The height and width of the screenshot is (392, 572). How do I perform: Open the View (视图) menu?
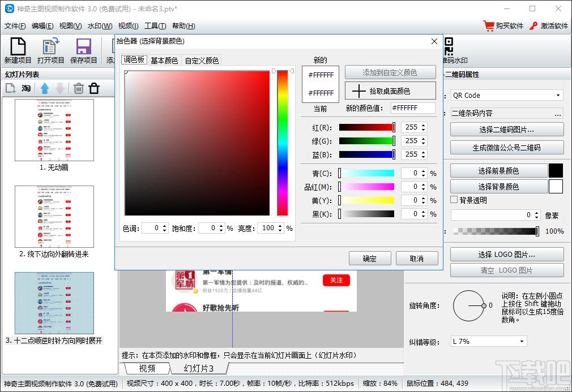[70, 26]
